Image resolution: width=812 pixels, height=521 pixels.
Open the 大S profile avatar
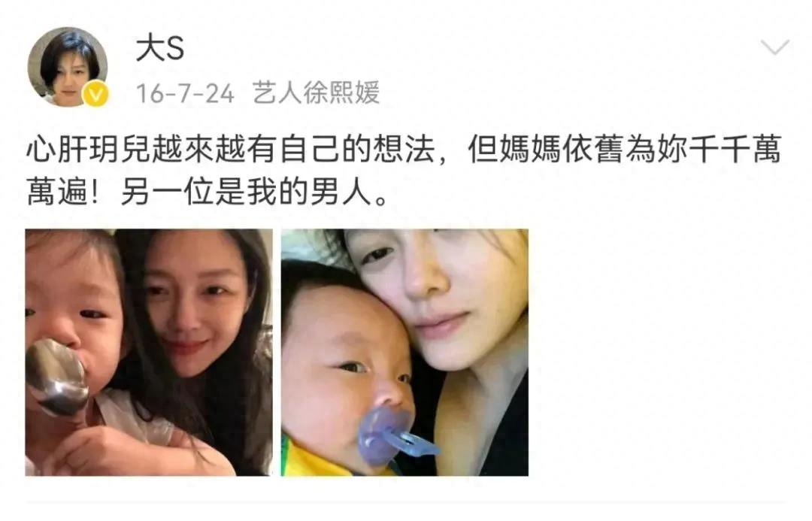click(x=68, y=67)
